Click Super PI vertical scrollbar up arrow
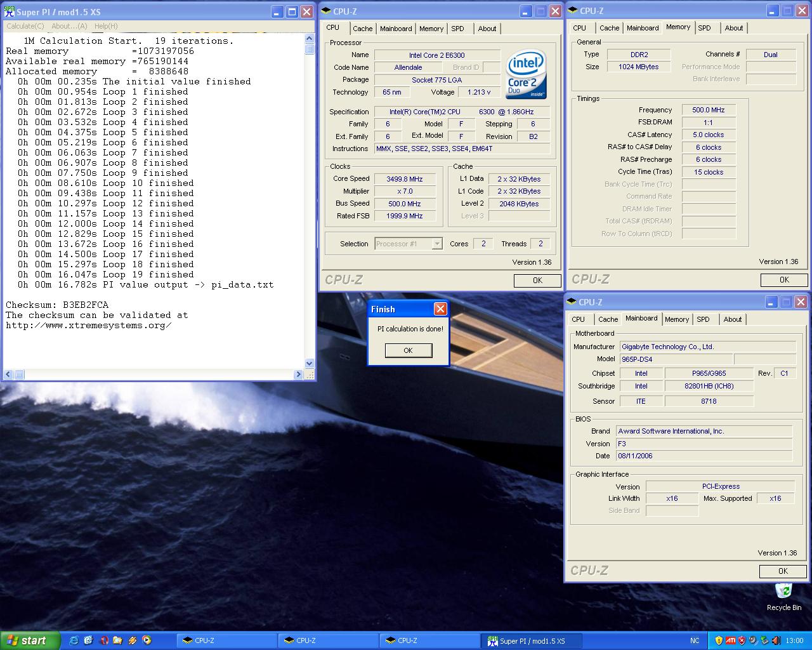The height and width of the screenshot is (650, 812). coord(310,39)
